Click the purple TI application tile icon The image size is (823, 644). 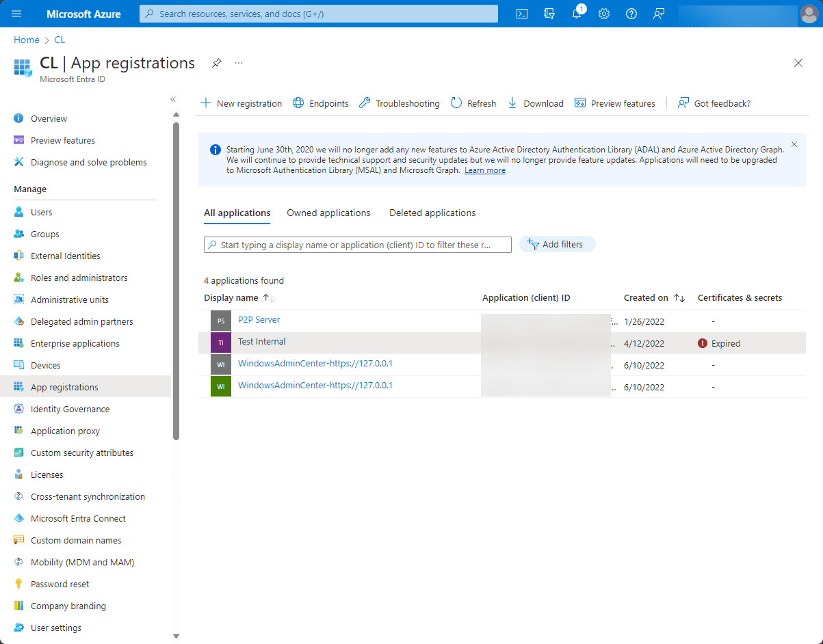tap(221, 343)
